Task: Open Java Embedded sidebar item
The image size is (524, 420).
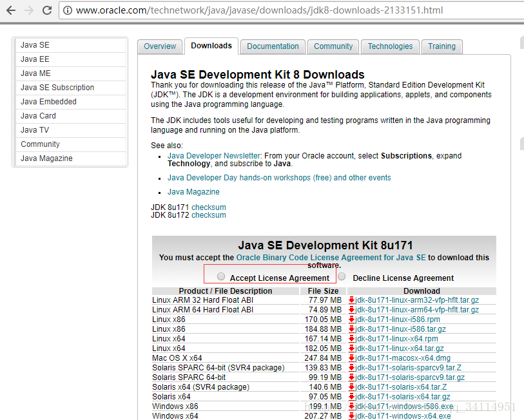Action: [70, 102]
